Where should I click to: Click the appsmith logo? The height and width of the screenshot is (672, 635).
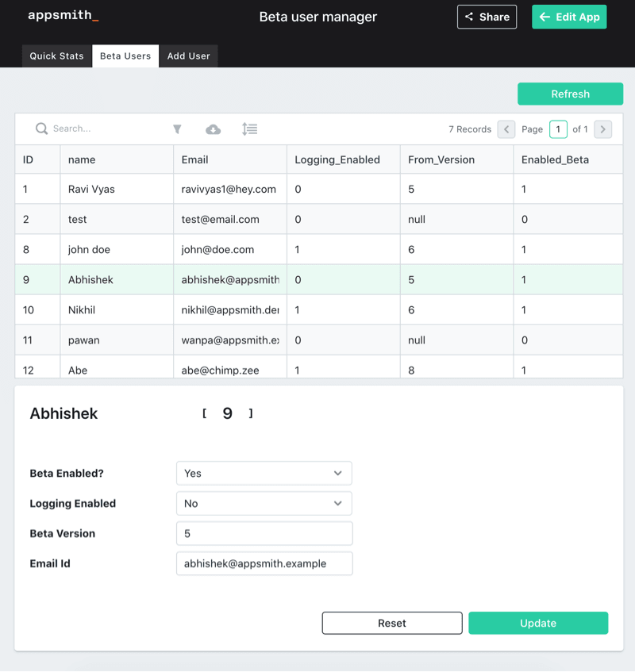click(63, 16)
